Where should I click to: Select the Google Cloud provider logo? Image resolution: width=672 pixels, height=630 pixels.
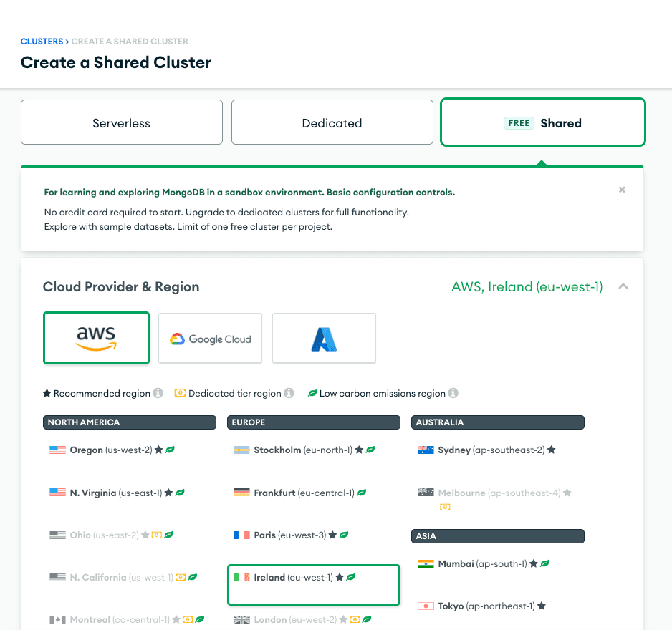[x=210, y=337]
